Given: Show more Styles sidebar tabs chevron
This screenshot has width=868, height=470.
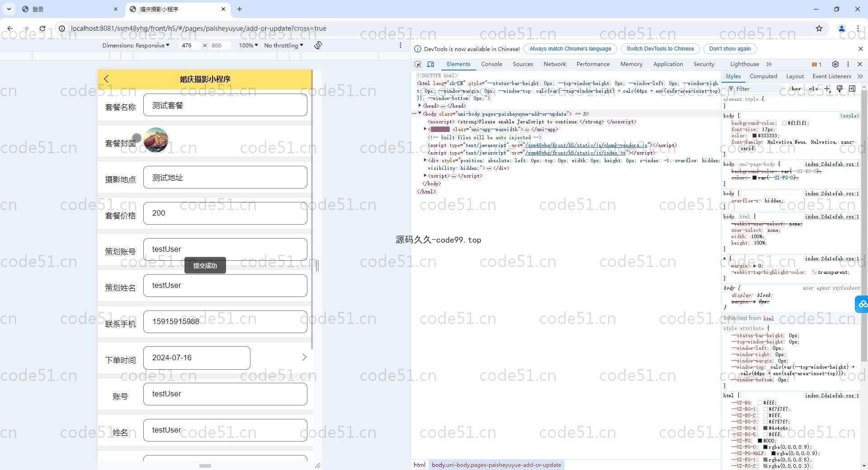Looking at the screenshot, I should 860,76.
